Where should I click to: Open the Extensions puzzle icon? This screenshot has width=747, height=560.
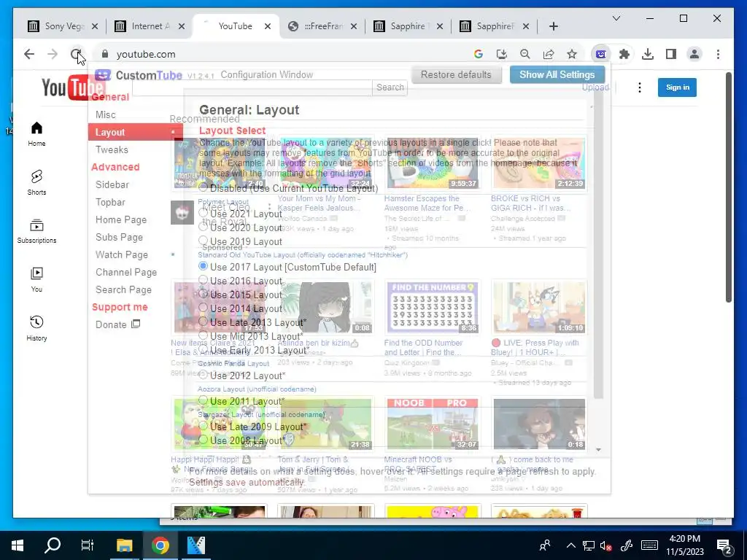(624, 54)
